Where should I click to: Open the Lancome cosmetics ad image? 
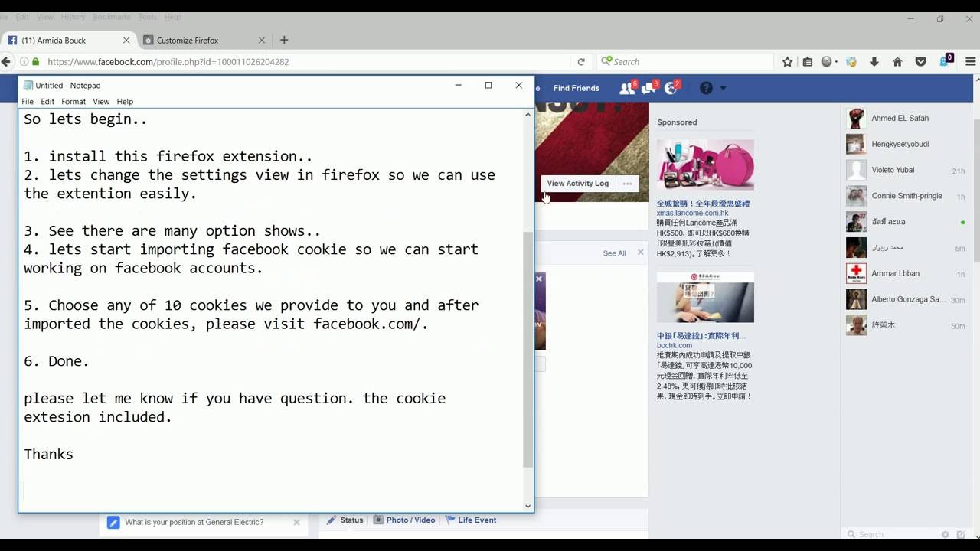click(x=705, y=165)
